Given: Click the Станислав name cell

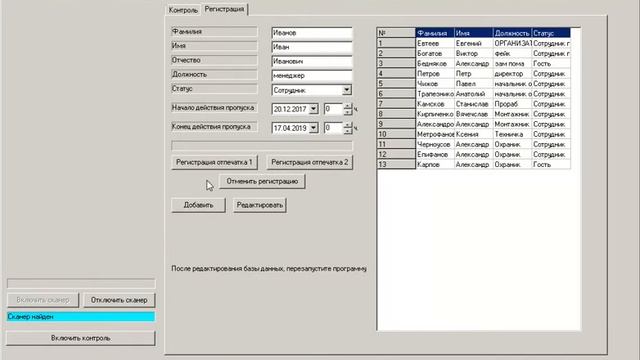Looking at the screenshot, I should pos(473,104).
